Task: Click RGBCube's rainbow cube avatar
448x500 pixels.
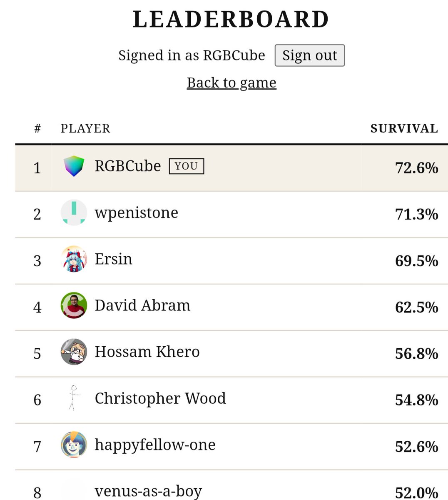Action: (x=74, y=166)
